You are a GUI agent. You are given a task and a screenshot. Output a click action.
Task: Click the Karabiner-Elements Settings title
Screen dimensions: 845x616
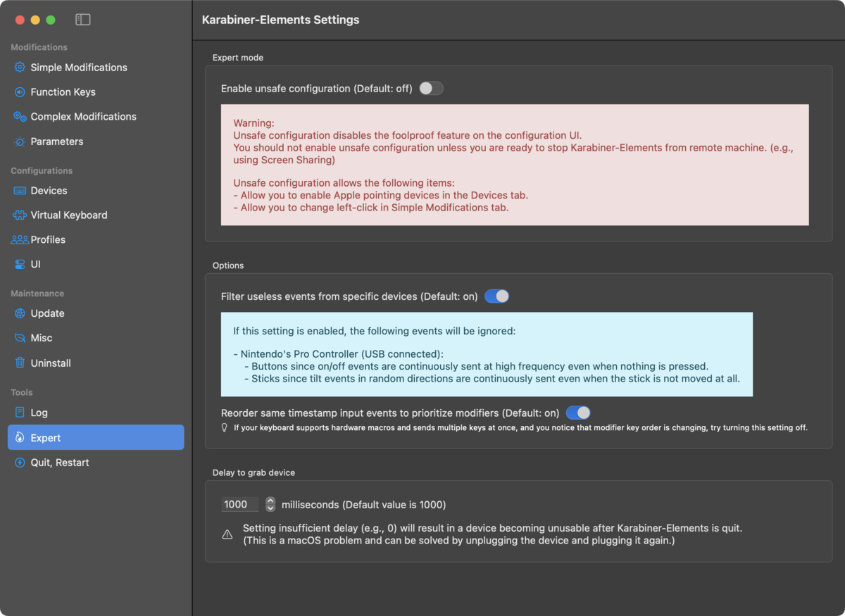(280, 20)
